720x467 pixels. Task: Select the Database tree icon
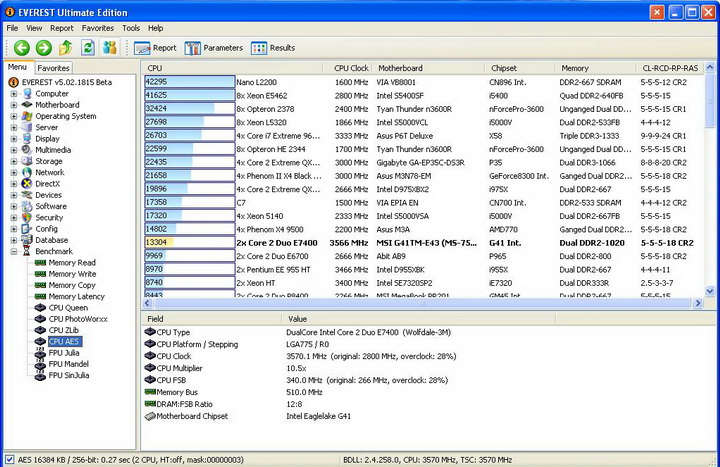(27, 240)
